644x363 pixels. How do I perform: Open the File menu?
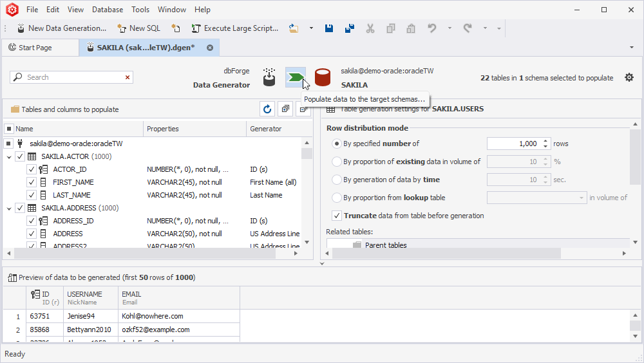pos(32,10)
